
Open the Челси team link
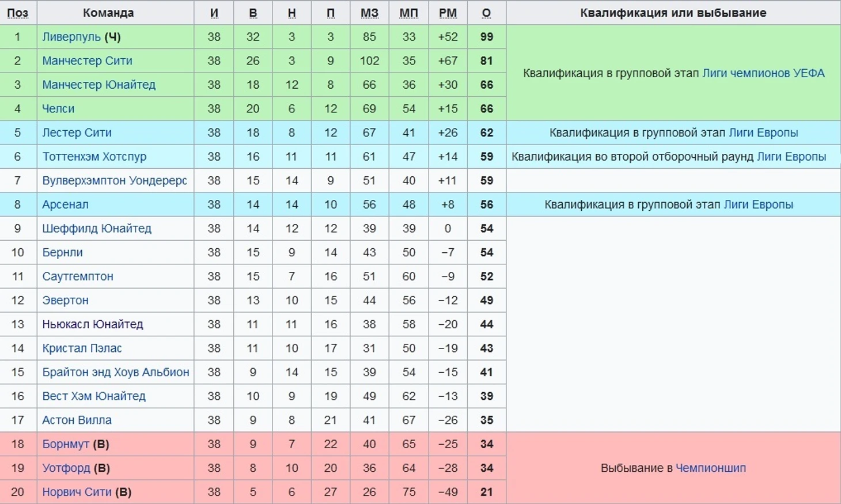pos(58,109)
